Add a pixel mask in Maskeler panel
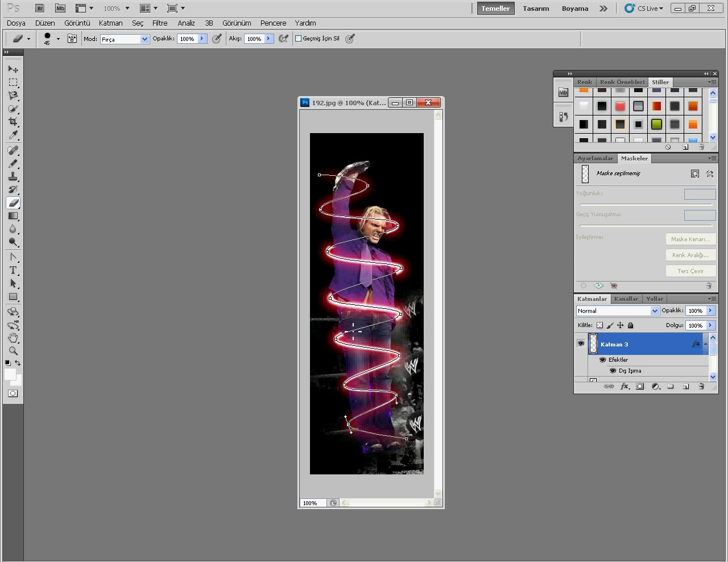This screenshot has width=728, height=562. 695,173
